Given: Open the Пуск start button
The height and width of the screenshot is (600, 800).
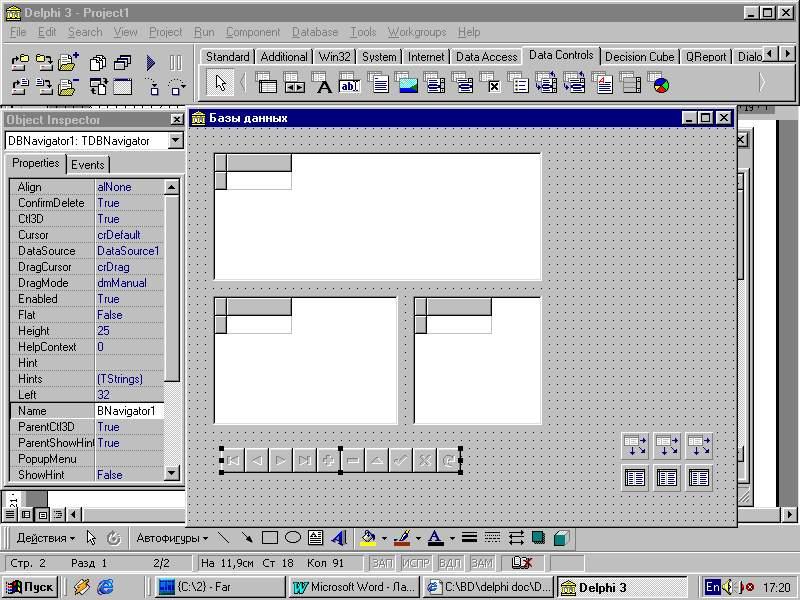Looking at the screenshot, I should coord(31,587).
